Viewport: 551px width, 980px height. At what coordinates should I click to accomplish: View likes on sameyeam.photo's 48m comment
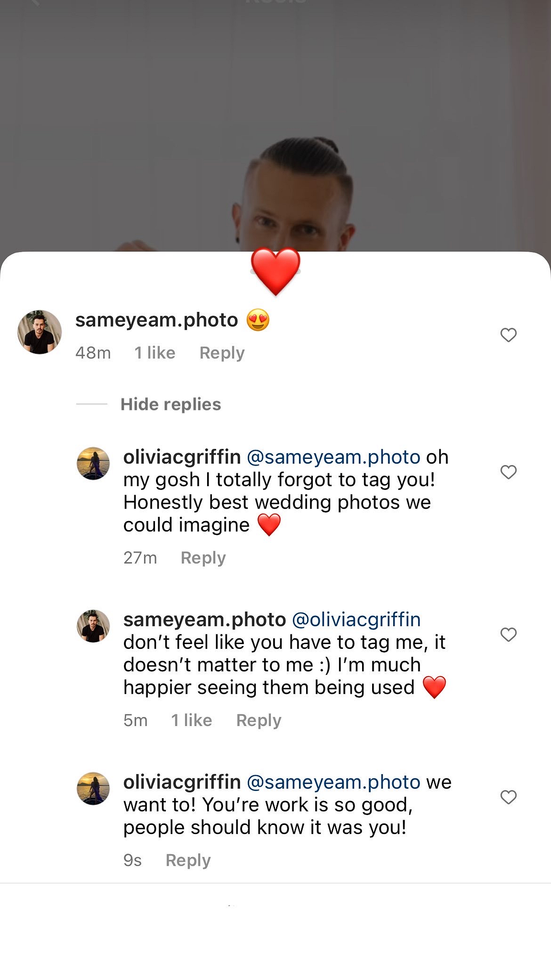[x=155, y=353]
